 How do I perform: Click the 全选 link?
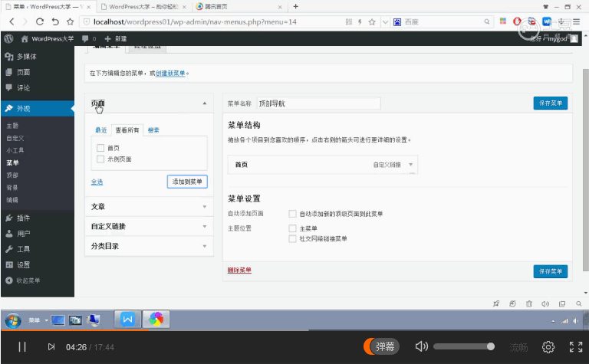click(97, 182)
